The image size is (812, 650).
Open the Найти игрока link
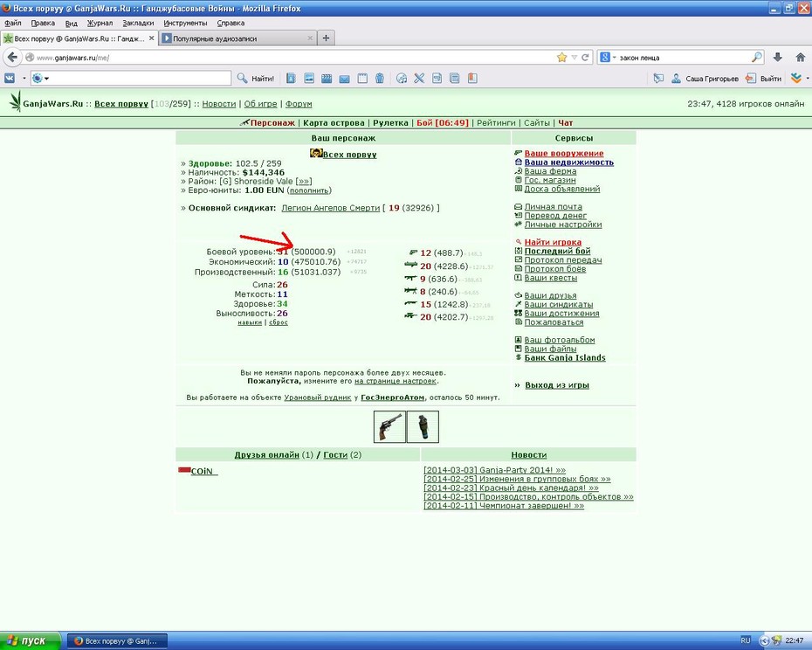tap(553, 242)
